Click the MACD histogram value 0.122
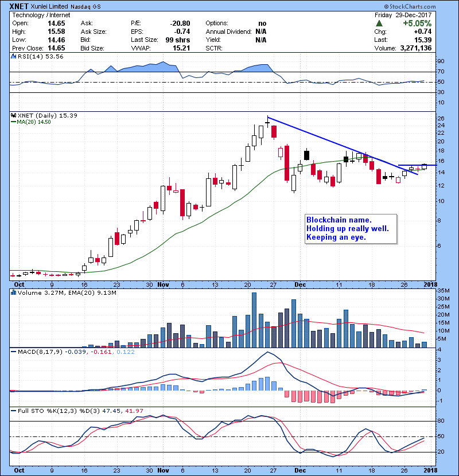Image resolution: width=459 pixels, height=476 pixels. (126, 352)
